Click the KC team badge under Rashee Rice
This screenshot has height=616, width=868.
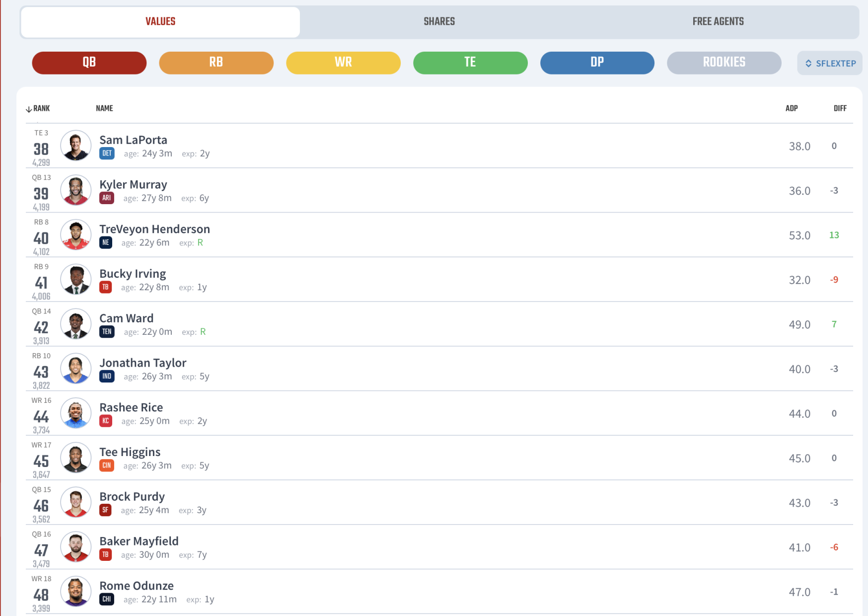[106, 421]
